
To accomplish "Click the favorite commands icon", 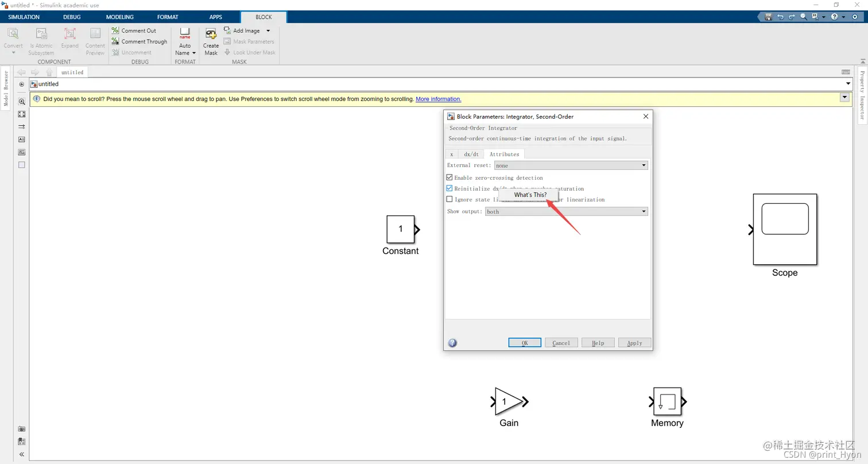I will click(x=815, y=17).
